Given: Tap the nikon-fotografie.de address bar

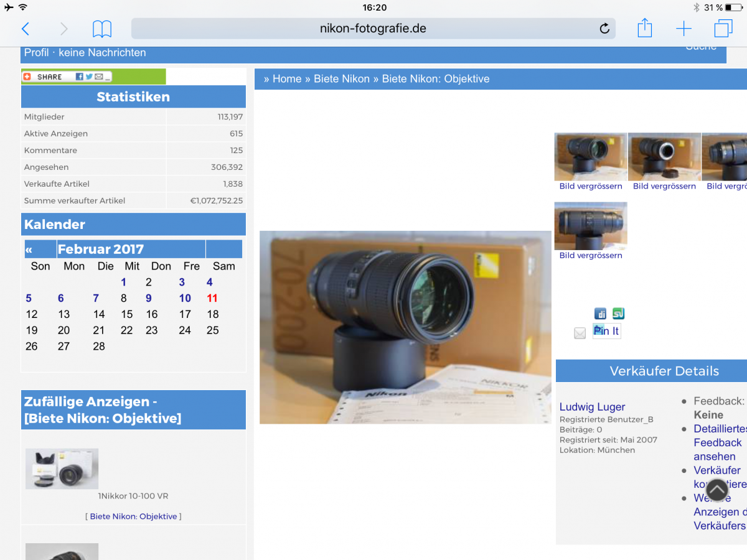Looking at the screenshot, I should pos(373,29).
